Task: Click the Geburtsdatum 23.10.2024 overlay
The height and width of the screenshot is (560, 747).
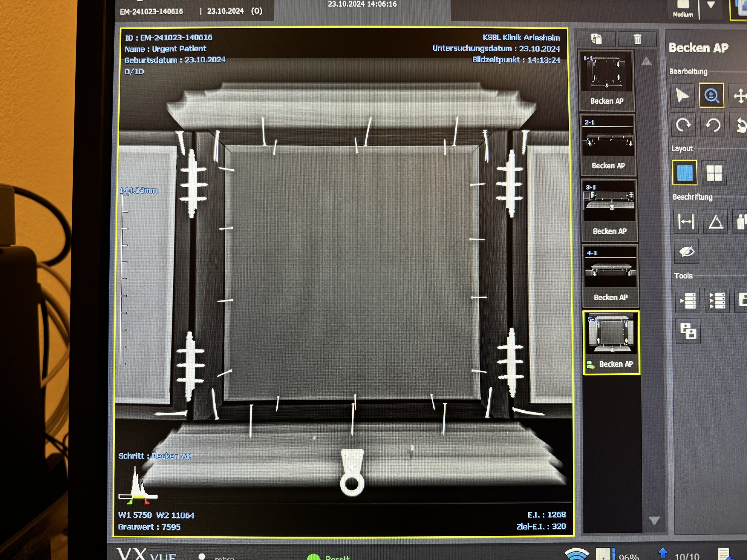Action: point(175,60)
